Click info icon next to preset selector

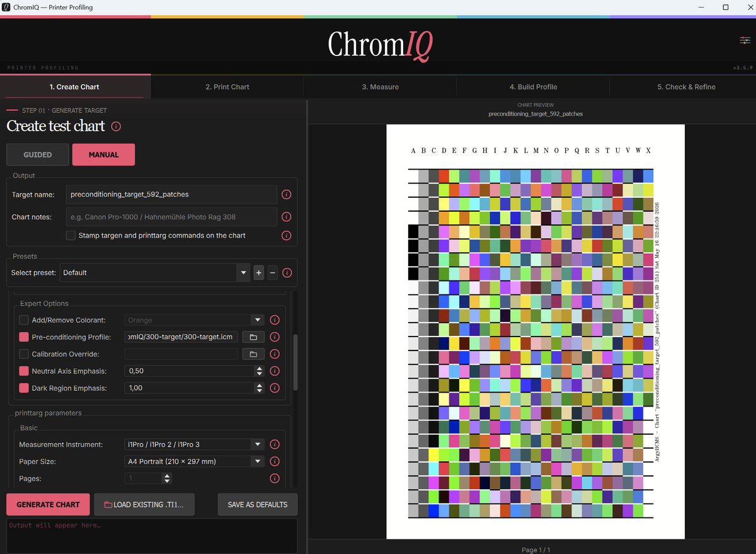(x=287, y=273)
